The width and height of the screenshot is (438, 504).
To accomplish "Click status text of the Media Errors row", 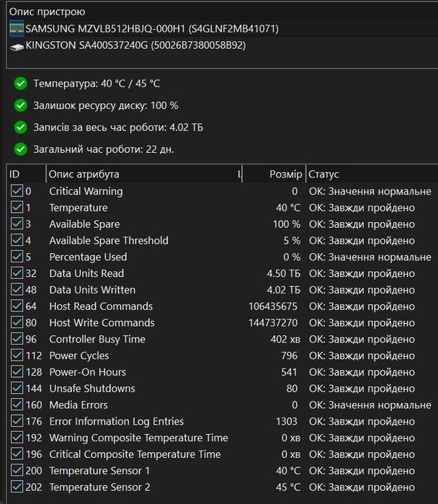I will coord(370,405).
